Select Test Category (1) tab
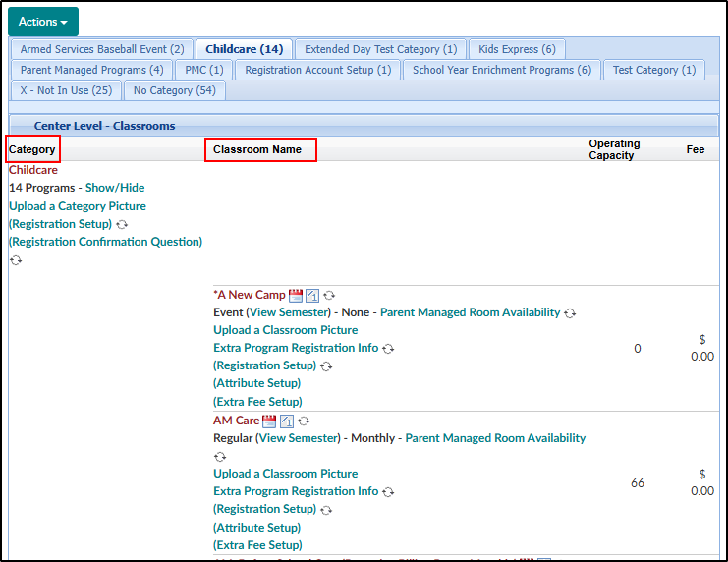 pos(654,70)
